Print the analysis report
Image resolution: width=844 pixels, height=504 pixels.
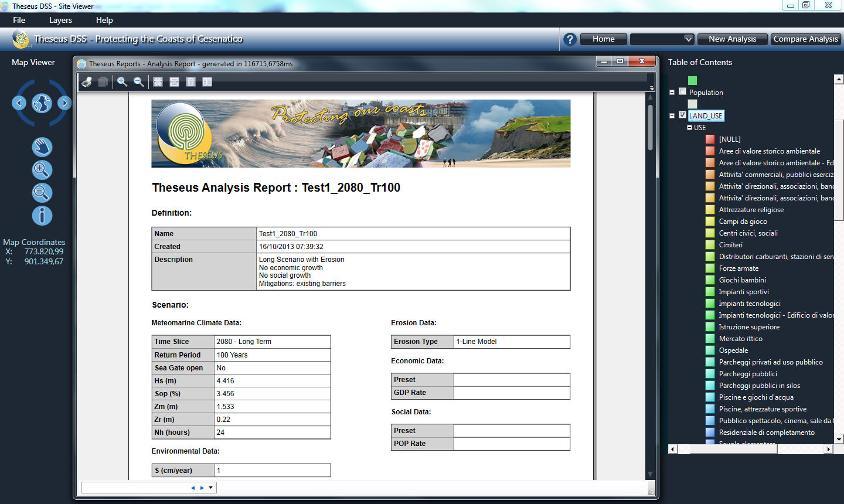(x=87, y=82)
